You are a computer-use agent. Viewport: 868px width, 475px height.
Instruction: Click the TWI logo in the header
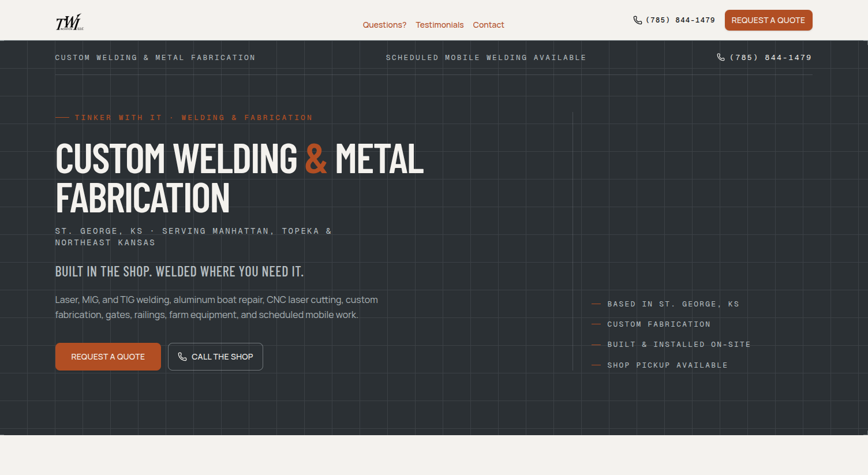(x=70, y=22)
